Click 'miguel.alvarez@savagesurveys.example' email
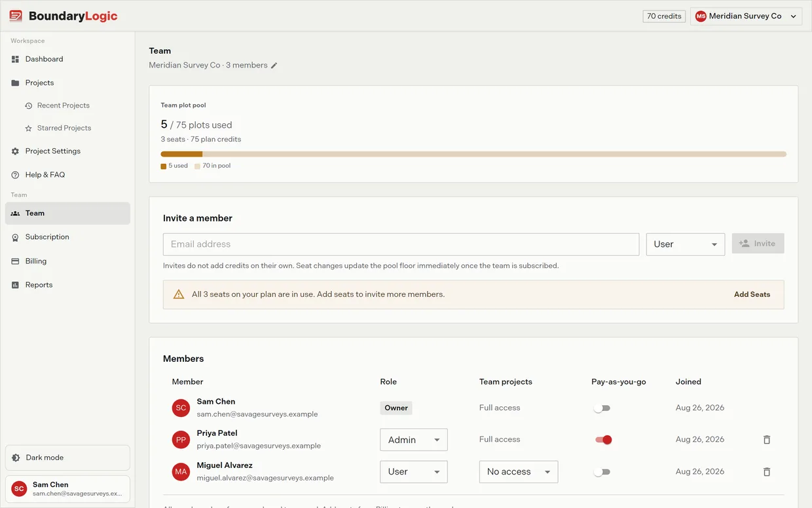 tap(265, 479)
